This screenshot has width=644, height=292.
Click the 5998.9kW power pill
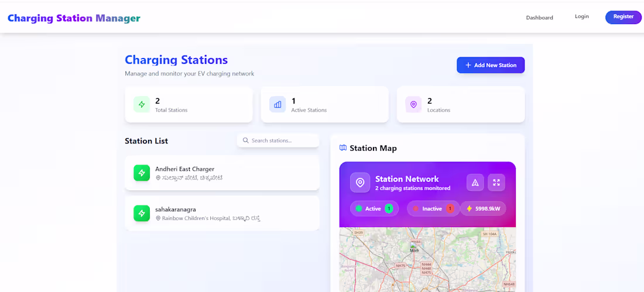click(x=483, y=209)
